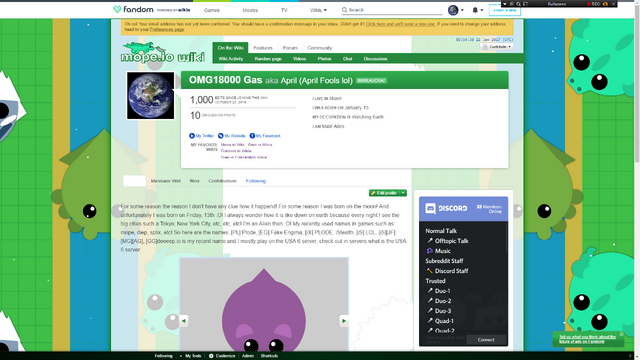
Task: Switch to the Message Wall tab
Action: click(x=165, y=181)
